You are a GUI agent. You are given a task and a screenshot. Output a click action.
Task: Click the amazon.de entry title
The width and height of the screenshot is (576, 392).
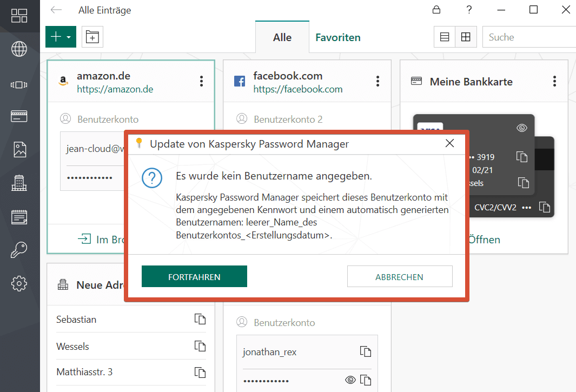(x=104, y=76)
